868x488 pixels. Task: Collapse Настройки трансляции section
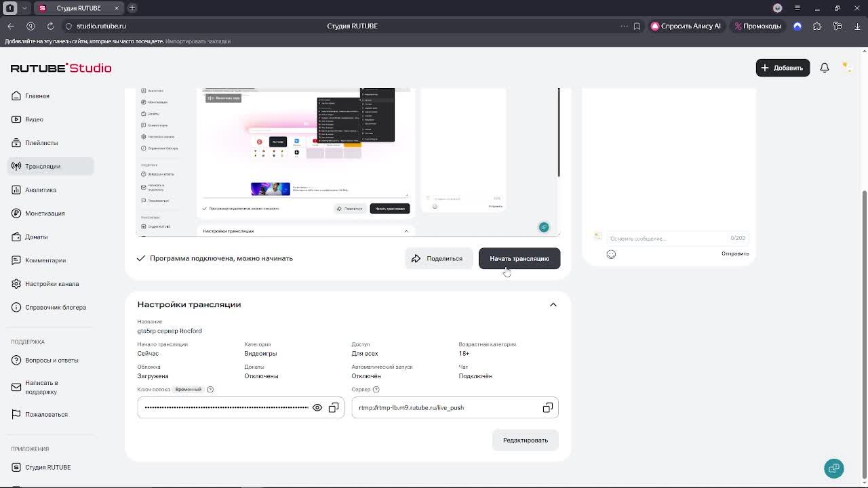pyautogui.click(x=553, y=304)
